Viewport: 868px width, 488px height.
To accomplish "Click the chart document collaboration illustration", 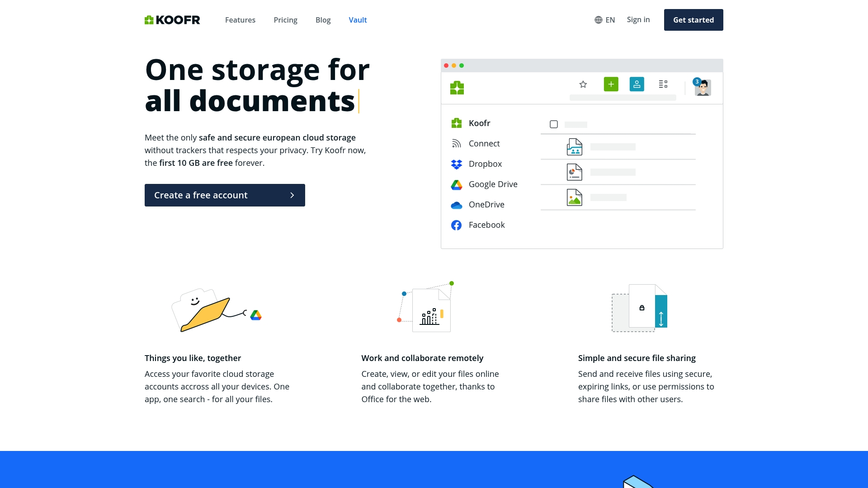I will click(x=425, y=307).
